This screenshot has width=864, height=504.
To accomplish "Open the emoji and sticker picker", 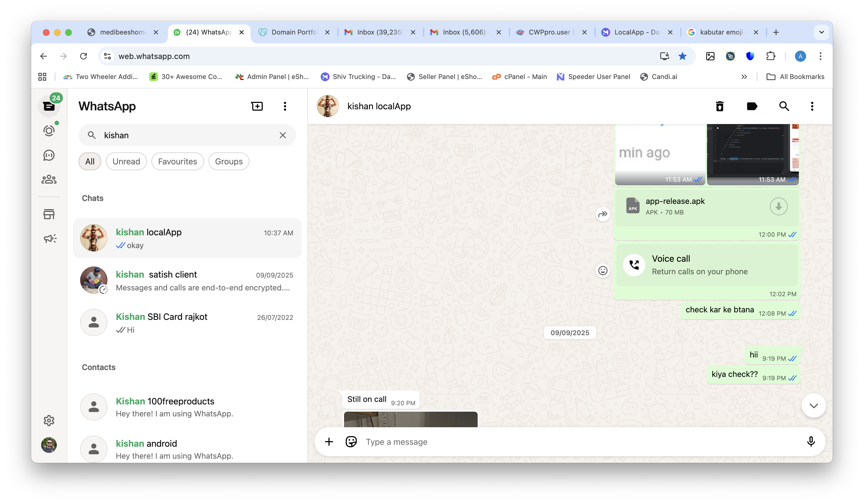I will (x=351, y=442).
